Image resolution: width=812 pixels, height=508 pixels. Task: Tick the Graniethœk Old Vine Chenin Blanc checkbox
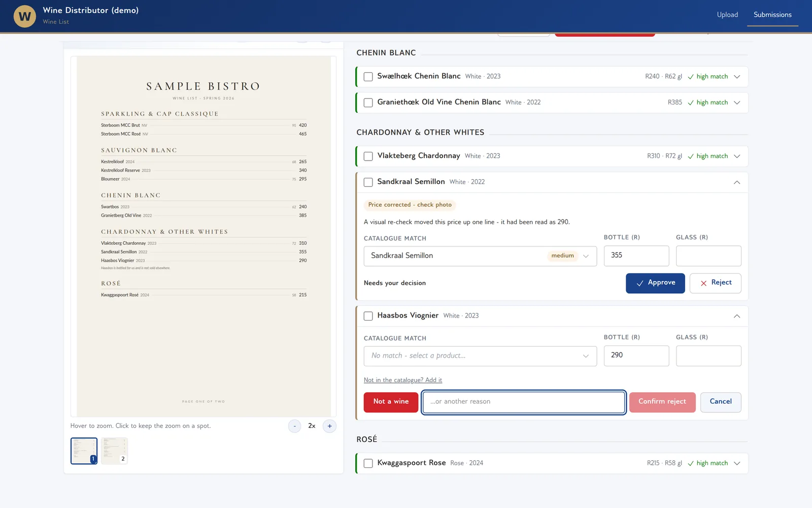368,103
